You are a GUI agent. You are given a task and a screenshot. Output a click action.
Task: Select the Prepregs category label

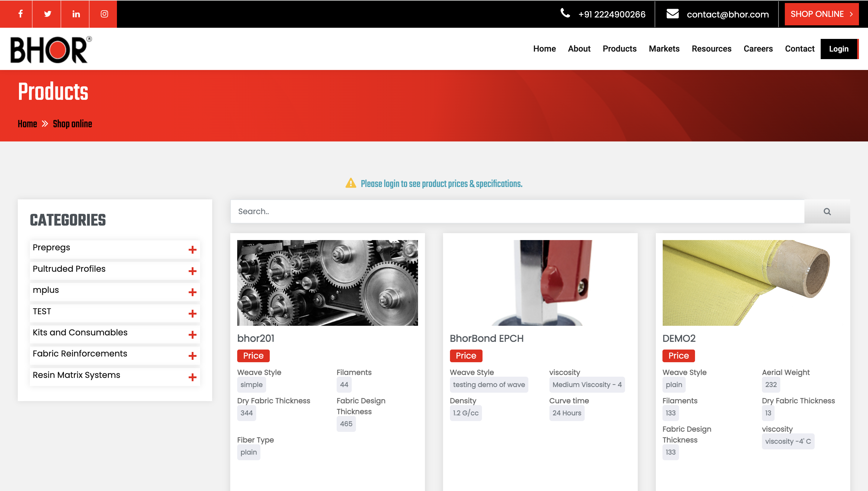(x=51, y=248)
